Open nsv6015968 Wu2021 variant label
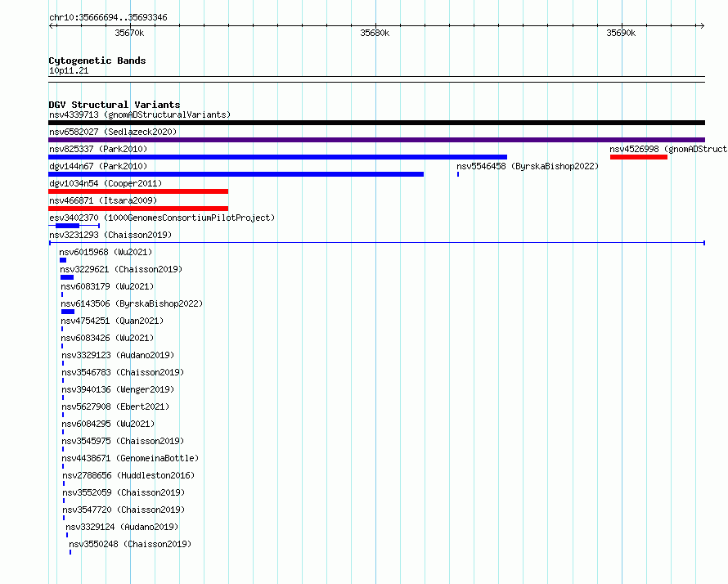 click(106, 252)
